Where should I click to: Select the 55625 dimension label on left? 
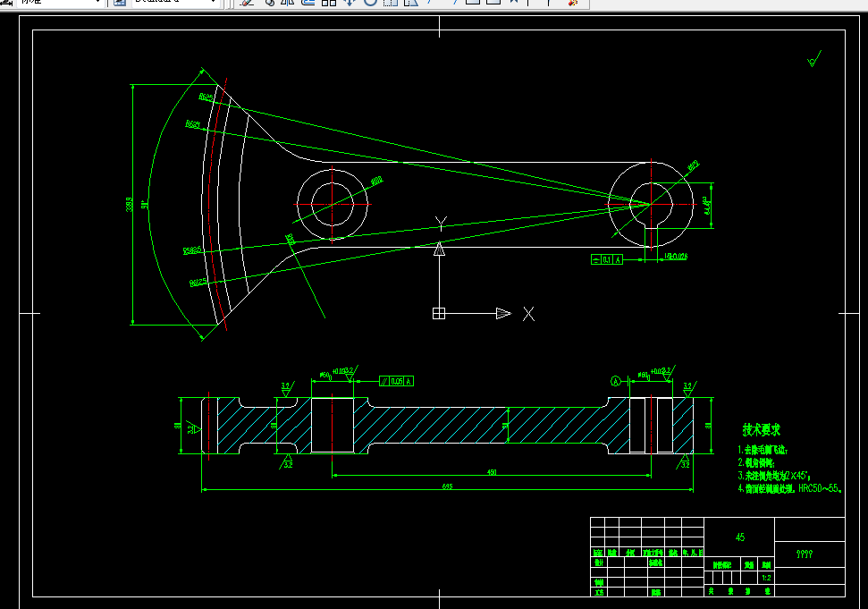pyautogui.click(x=192, y=250)
